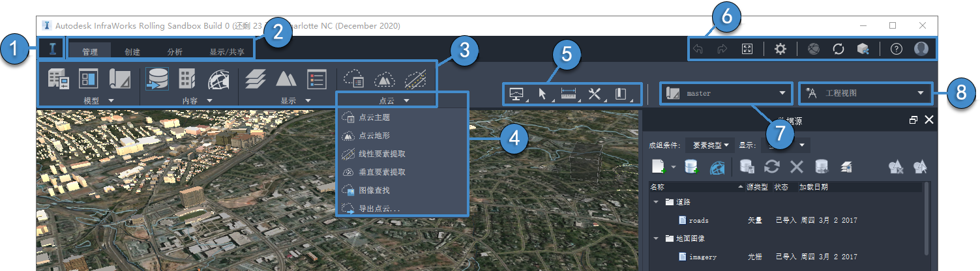Choose 线性要素提取 menu entry
980x271 pixels.
tap(402, 154)
